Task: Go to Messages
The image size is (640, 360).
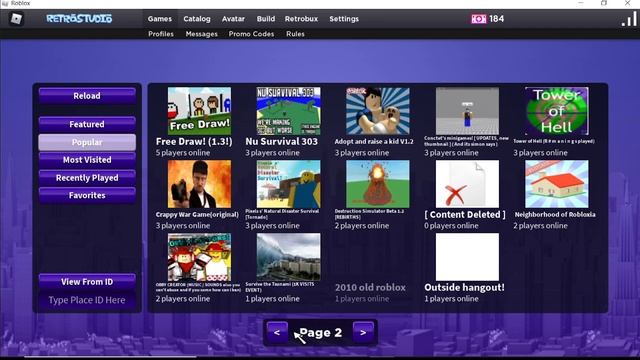Action: click(x=202, y=34)
